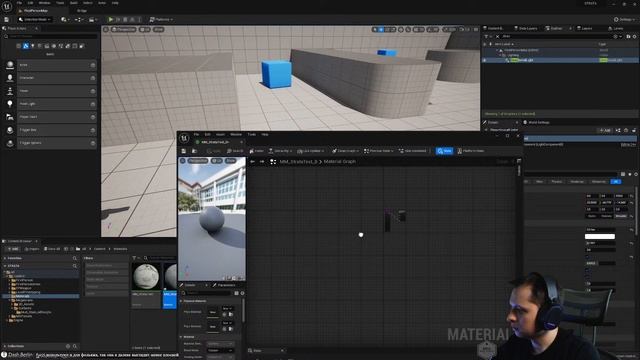The height and width of the screenshot is (360, 640).
Task: Switch to the FirstPersonMap level tab
Action: (36, 11)
